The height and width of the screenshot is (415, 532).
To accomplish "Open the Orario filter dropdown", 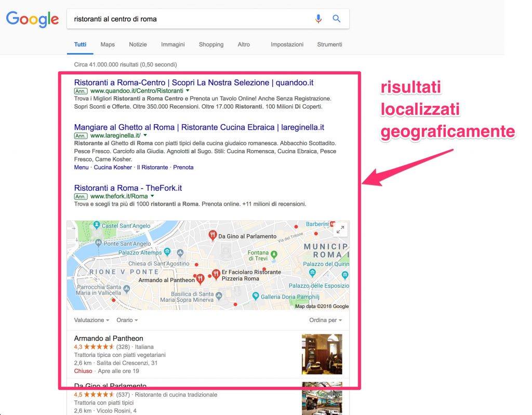I will [127, 320].
